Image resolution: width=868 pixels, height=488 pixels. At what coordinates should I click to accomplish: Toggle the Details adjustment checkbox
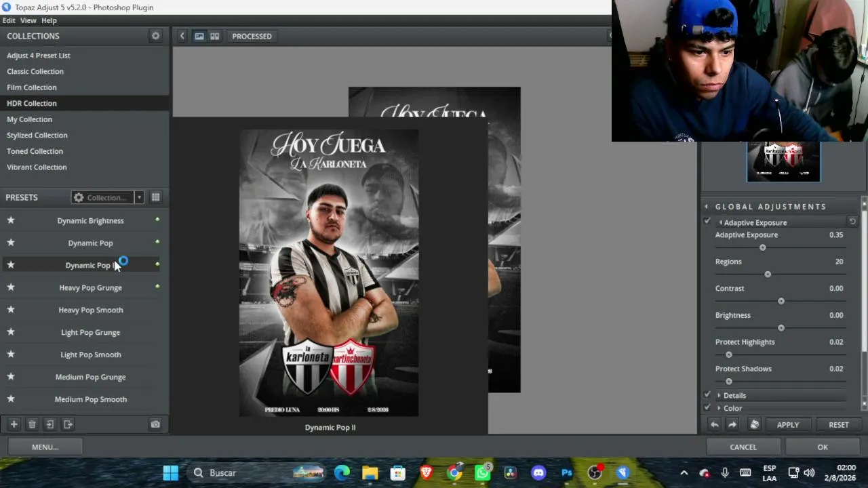pos(707,395)
